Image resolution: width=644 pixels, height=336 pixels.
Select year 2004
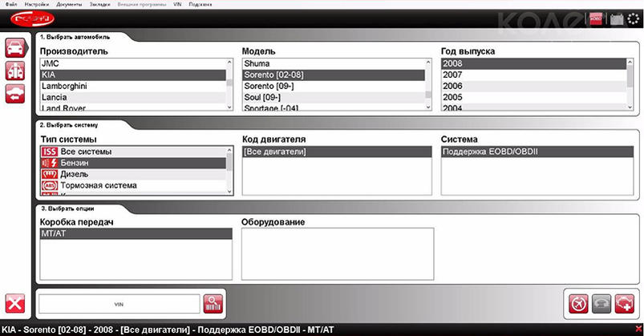[x=533, y=107]
